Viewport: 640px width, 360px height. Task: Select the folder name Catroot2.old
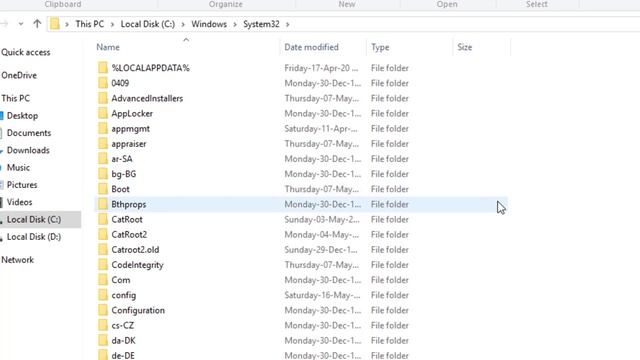point(135,250)
